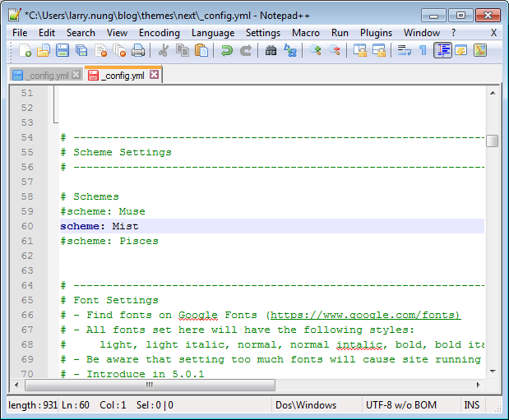Open Find with the binoculars icon
Viewport: 509px width, 420px height.
[x=271, y=51]
